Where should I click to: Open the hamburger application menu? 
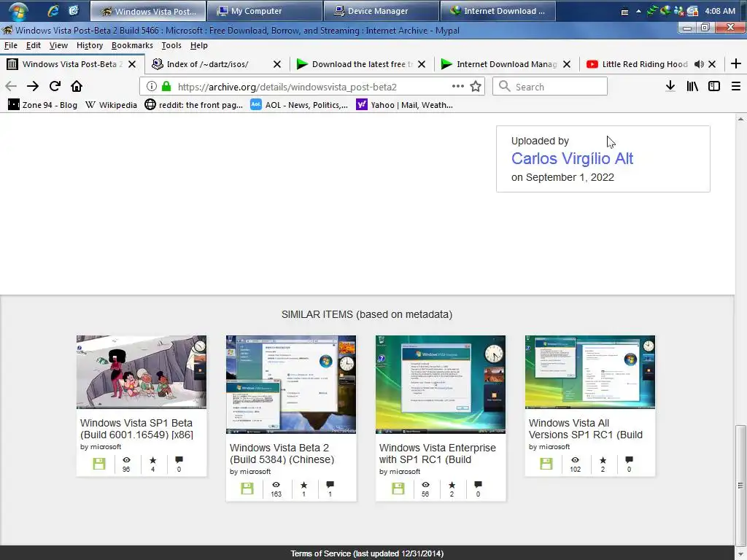(735, 86)
